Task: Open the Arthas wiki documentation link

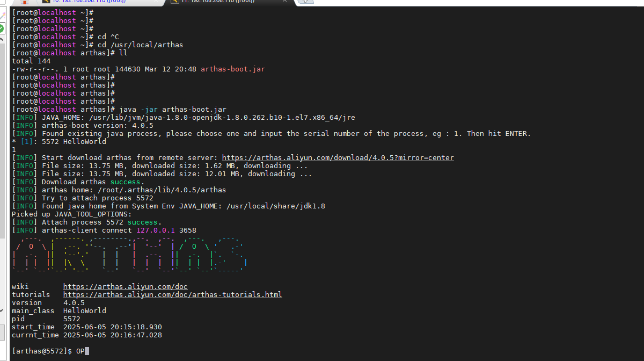Action: click(125, 286)
